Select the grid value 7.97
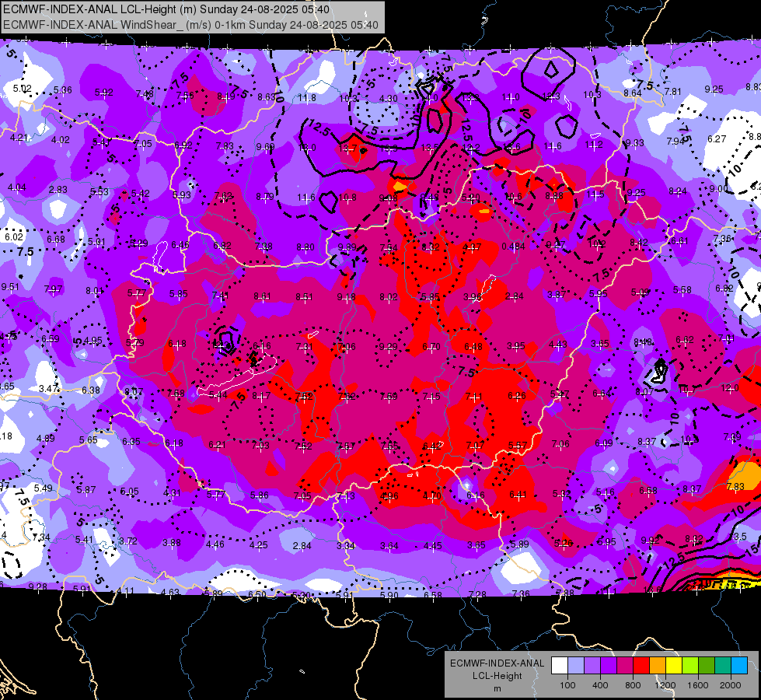The height and width of the screenshot is (700, 761). click(x=53, y=289)
